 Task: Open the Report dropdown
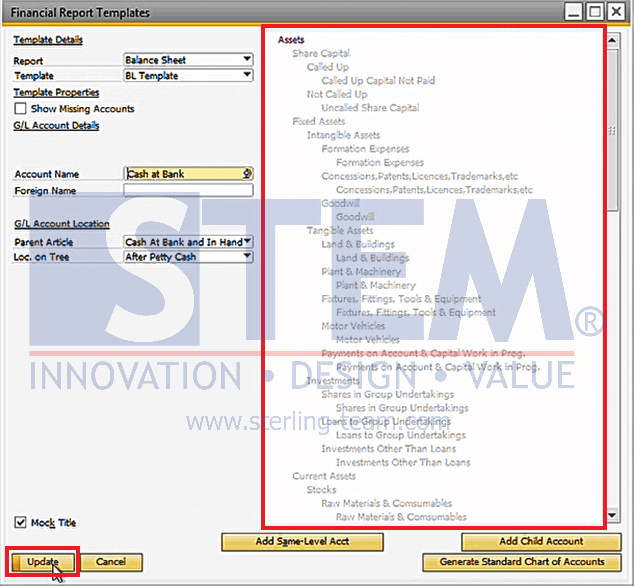(247, 60)
